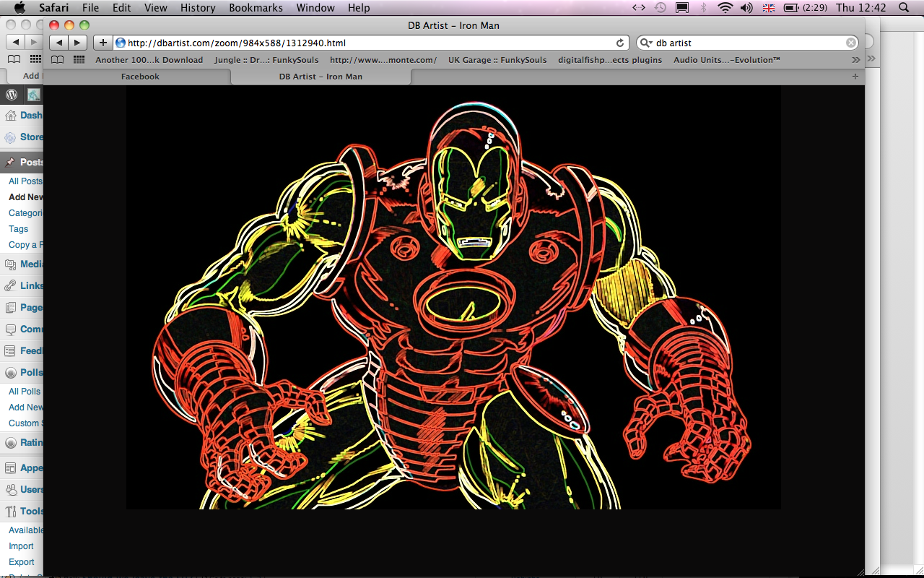Clear the 'db artist' search field
The height and width of the screenshot is (578, 924).
(851, 43)
